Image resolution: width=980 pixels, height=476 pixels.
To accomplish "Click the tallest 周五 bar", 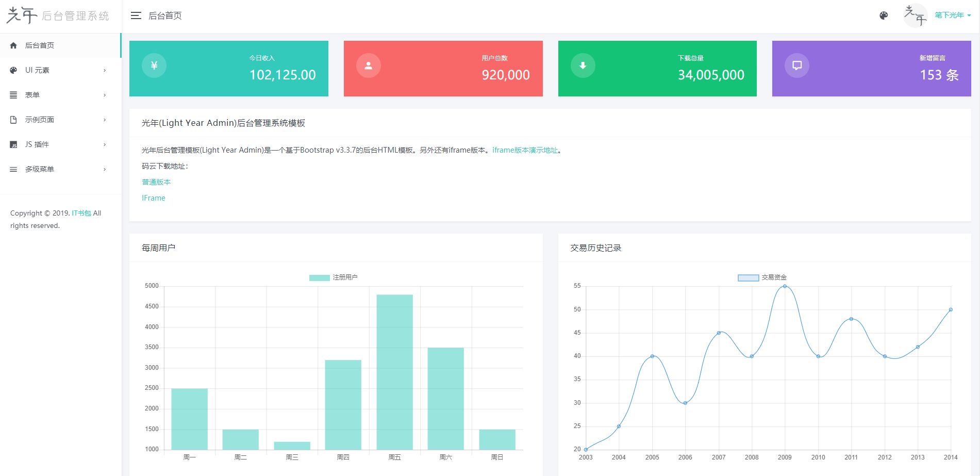I will [394, 372].
